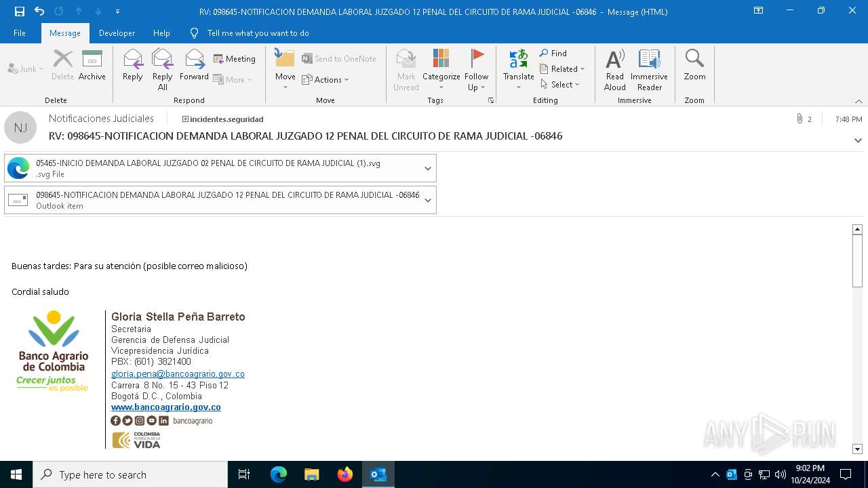Open Customize Quick Access Toolbar dropdown
Viewport: 868px width, 488px height.
(118, 12)
